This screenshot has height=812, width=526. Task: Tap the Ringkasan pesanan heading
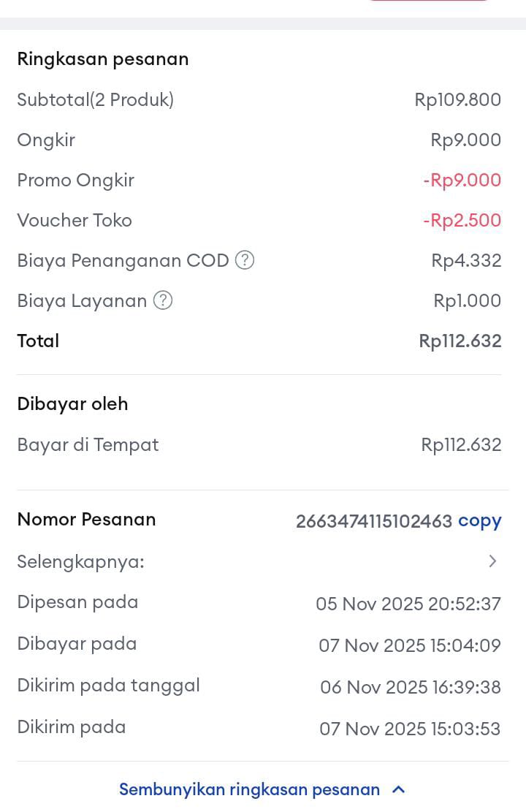[x=103, y=59]
